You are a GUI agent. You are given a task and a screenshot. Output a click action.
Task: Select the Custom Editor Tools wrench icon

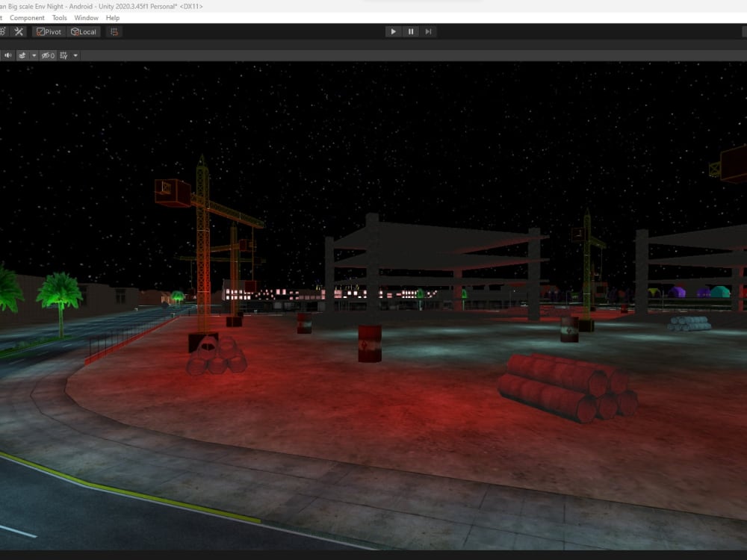(18, 31)
